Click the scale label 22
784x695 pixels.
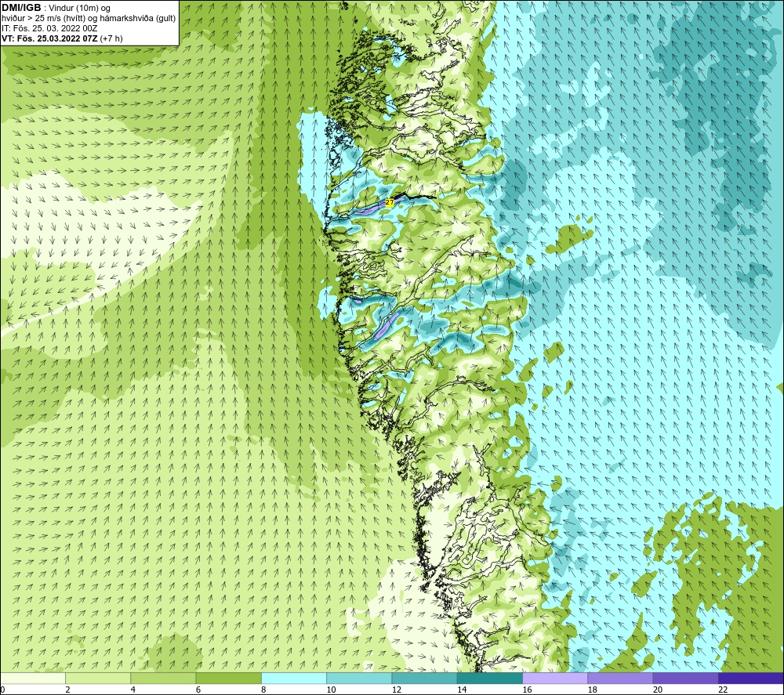723,690
